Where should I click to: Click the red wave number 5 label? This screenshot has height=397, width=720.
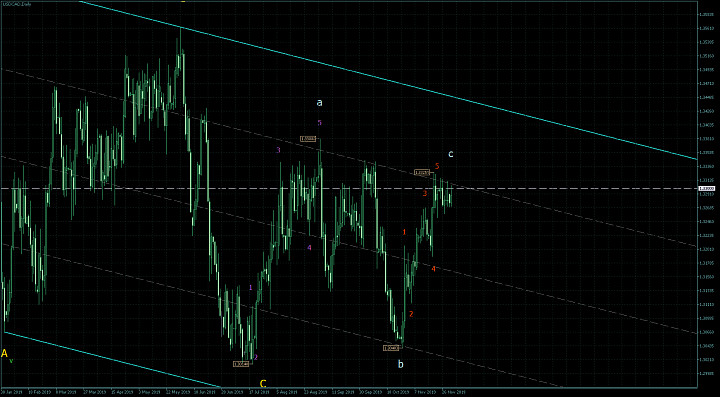tap(438, 166)
